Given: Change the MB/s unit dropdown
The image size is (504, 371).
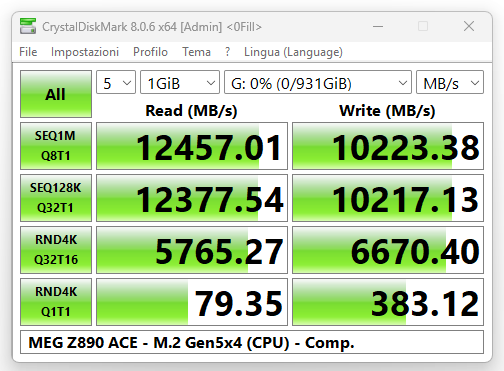Looking at the screenshot, I should [x=450, y=82].
